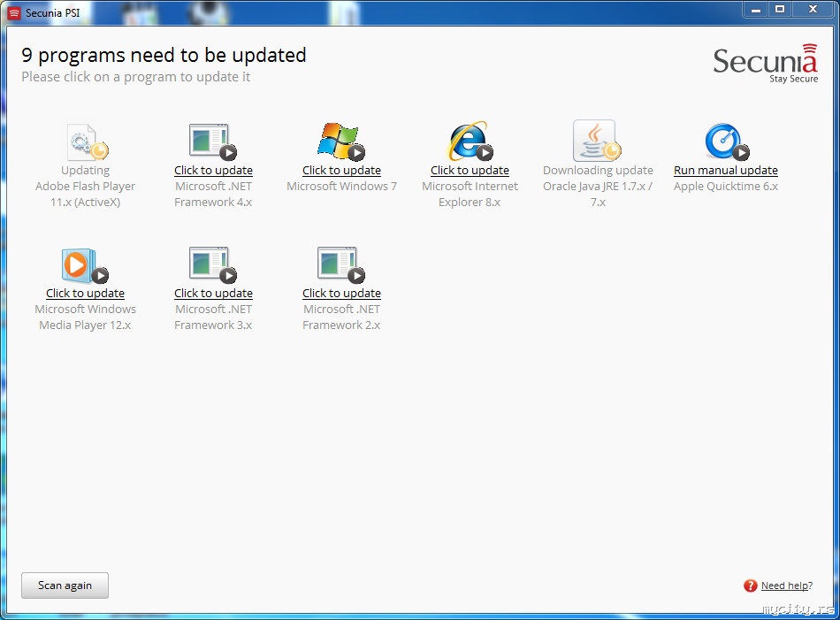Close the Secunia PSI window

[813, 10]
